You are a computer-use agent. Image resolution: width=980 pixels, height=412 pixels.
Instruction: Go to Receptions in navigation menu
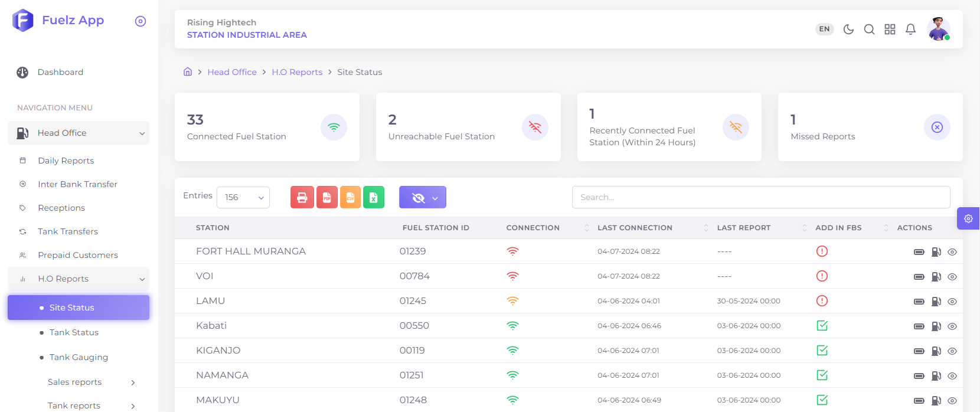coord(61,208)
